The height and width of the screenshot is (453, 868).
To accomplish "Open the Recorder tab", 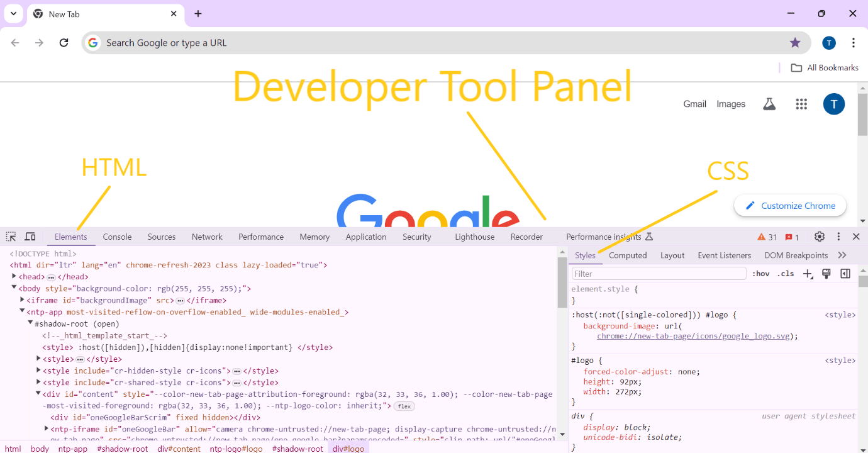I will click(526, 237).
